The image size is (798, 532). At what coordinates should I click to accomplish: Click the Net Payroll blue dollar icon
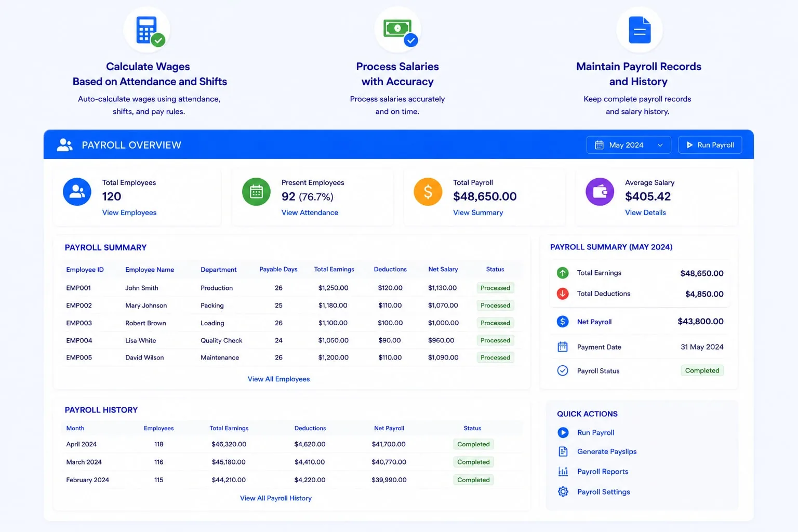563,322
